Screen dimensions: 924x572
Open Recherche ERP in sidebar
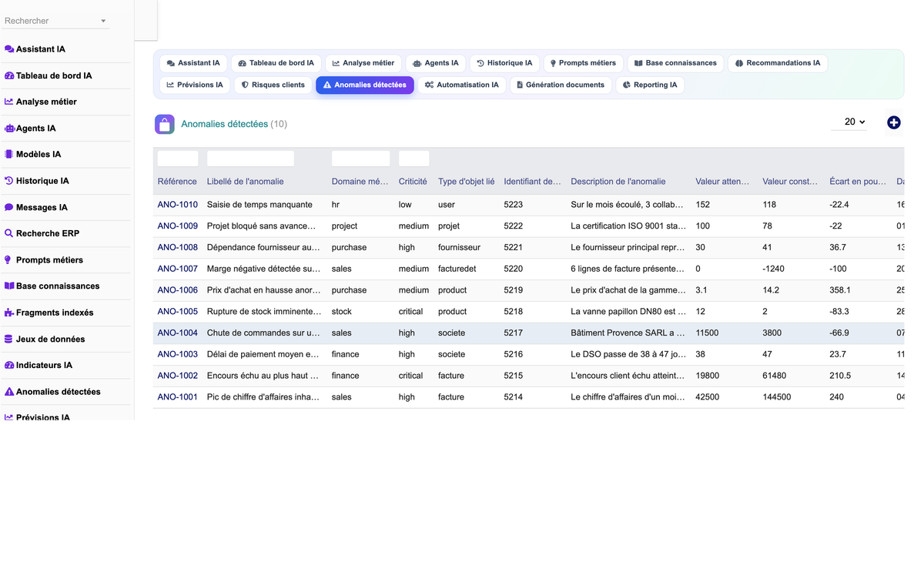(x=42, y=233)
